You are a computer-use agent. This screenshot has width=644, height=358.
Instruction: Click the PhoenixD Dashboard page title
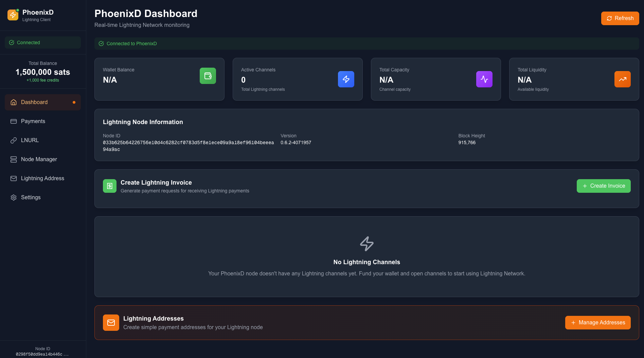pos(146,14)
